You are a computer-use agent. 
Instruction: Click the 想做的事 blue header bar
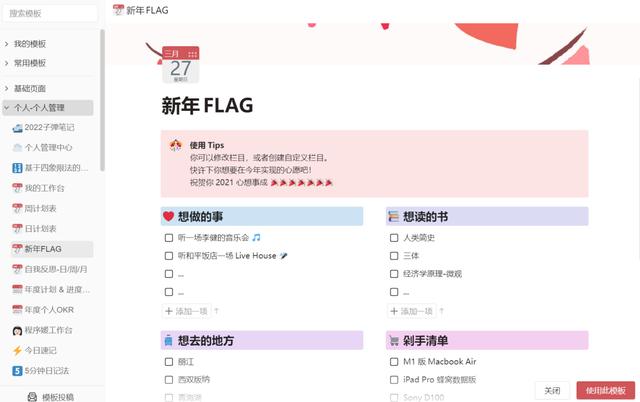click(x=261, y=216)
